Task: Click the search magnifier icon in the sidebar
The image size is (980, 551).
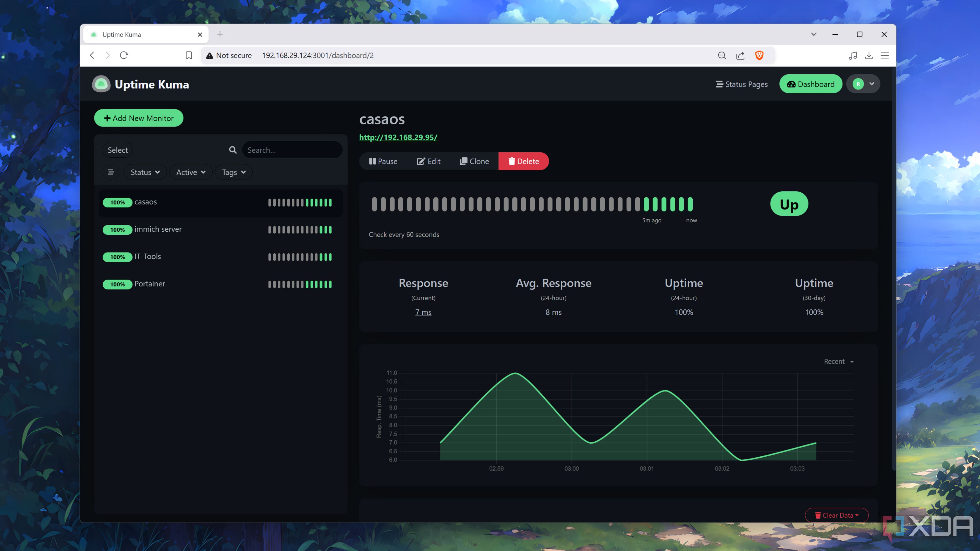Action: click(232, 150)
